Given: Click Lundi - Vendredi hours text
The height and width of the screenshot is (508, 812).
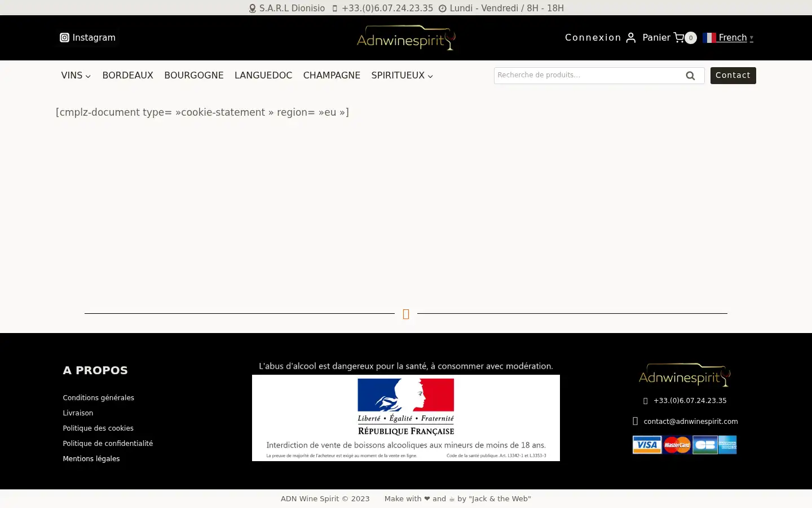Looking at the screenshot, I should click(507, 8).
